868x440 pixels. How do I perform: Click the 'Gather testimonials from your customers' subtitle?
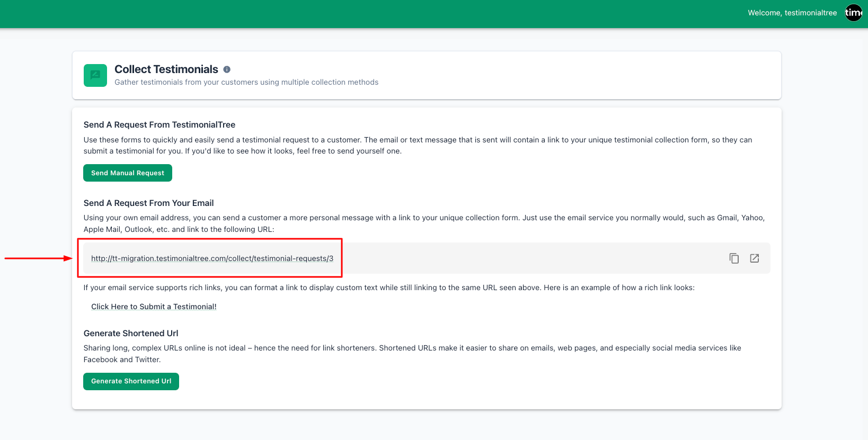coord(246,82)
